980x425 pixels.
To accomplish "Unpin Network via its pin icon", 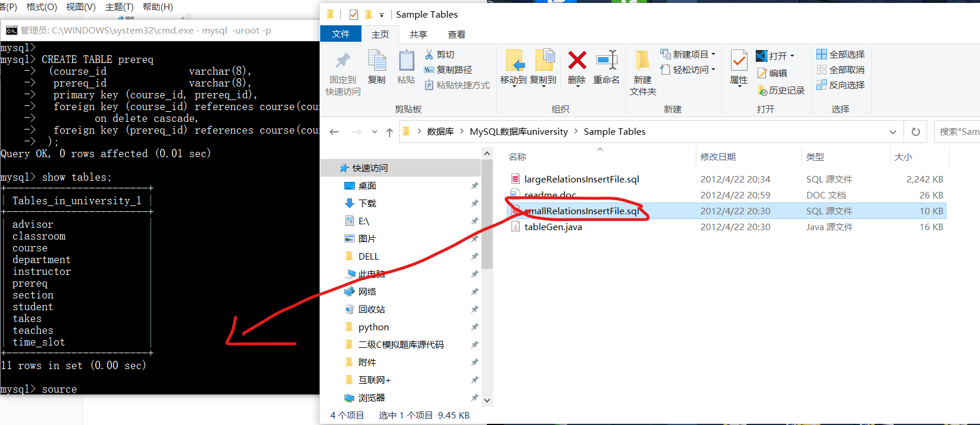I will (474, 291).
